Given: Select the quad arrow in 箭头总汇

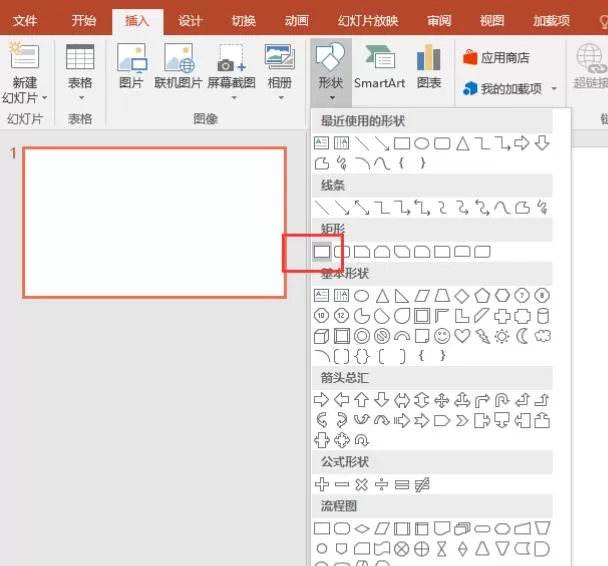Looking at the screenshot, I should click(x=442, y=400).
